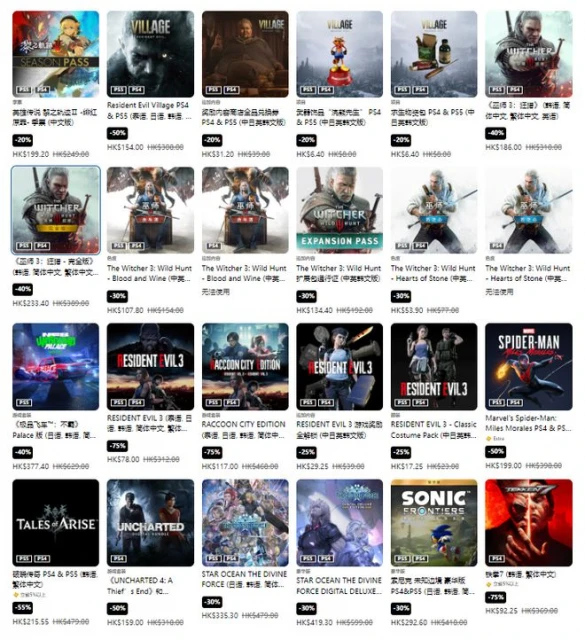Screen dimensions: 585x640
Task: Select the Witcher 3 Expansion Pass cover art
Action: (339, 210)
